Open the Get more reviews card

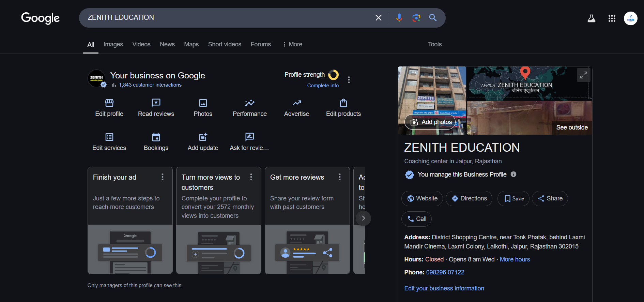pos(307,220)
